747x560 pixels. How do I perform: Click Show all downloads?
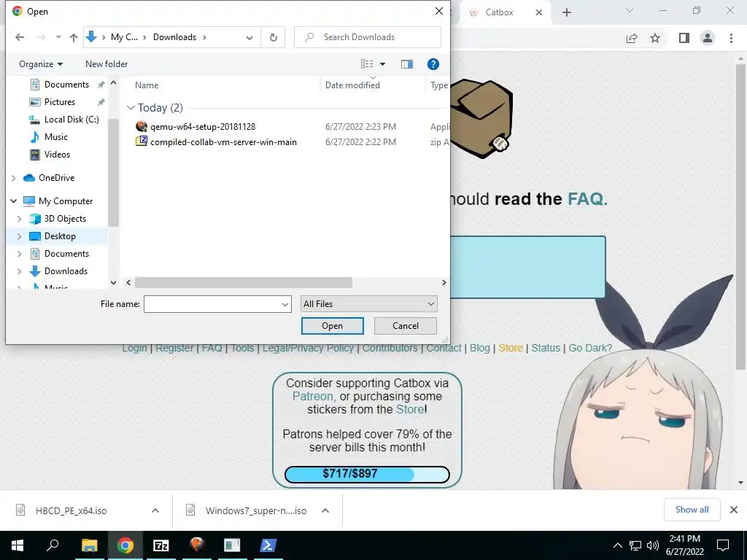point(692,510)
